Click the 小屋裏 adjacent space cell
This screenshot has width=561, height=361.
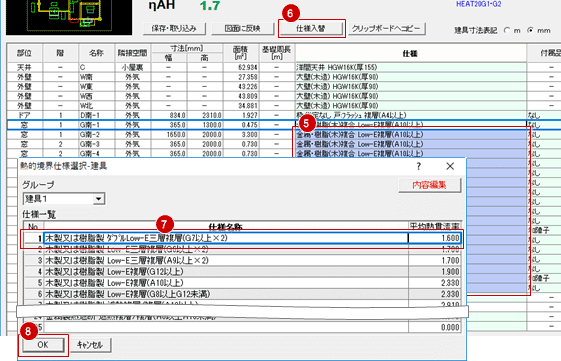132,67
